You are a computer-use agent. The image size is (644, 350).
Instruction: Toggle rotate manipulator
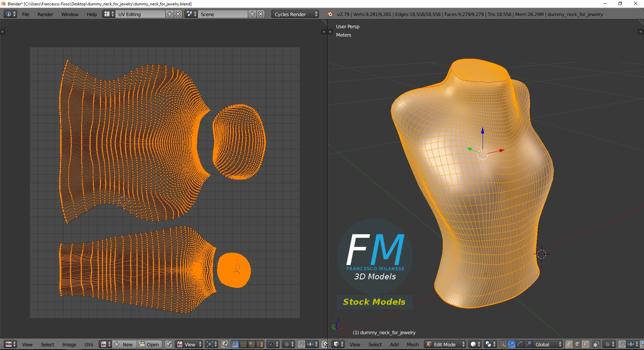520,344
